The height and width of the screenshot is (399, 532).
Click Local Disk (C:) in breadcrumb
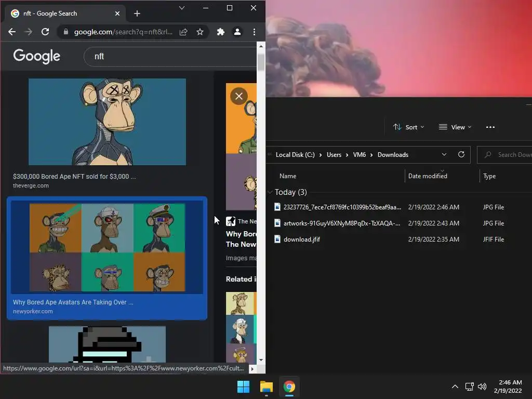tap(295, 155)
